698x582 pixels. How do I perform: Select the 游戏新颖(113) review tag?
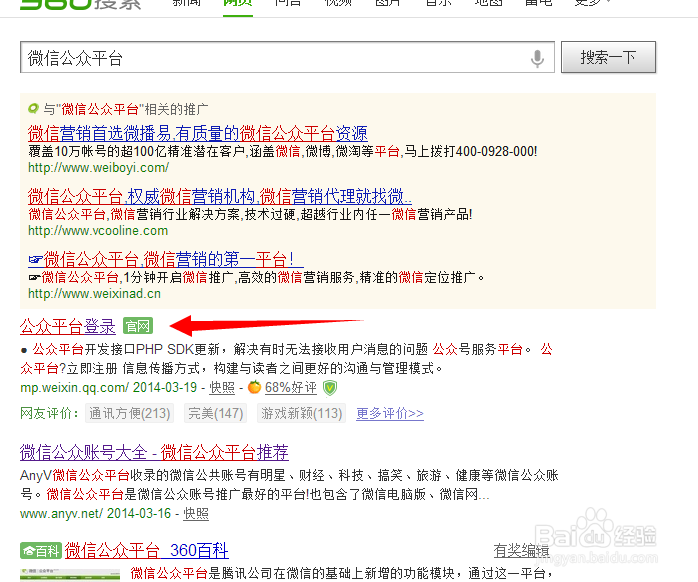(x=301, y=414)
